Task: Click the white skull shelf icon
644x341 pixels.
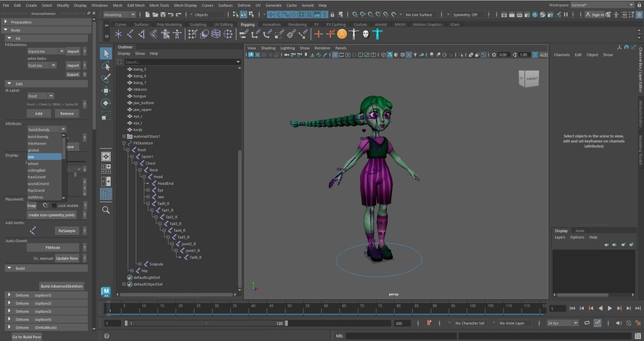Action: [364, 34]
